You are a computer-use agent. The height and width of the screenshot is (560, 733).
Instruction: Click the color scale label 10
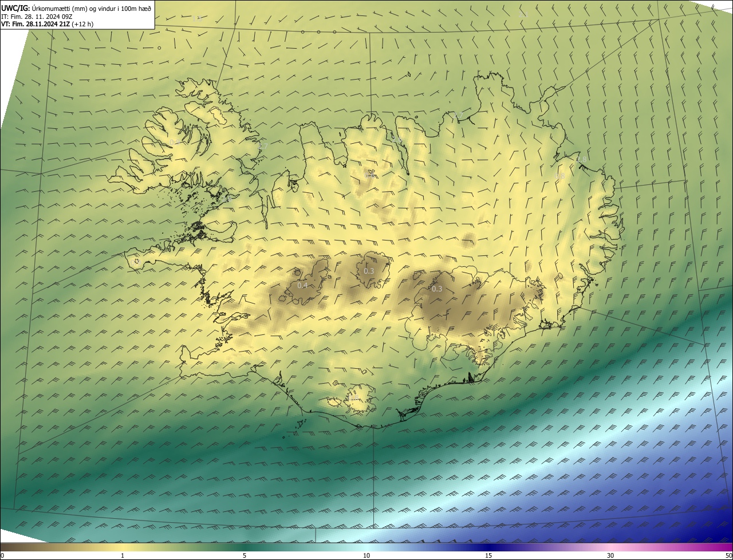coord(366,555)
